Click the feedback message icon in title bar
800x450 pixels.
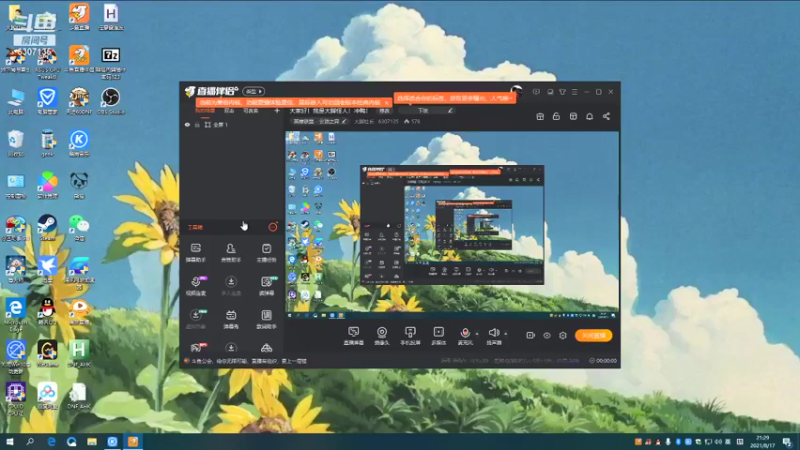pos(536,92)
